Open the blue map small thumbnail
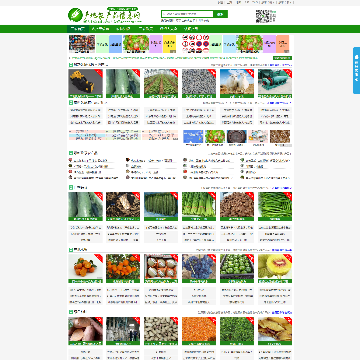The image size is (360, 360). [193, 136]
